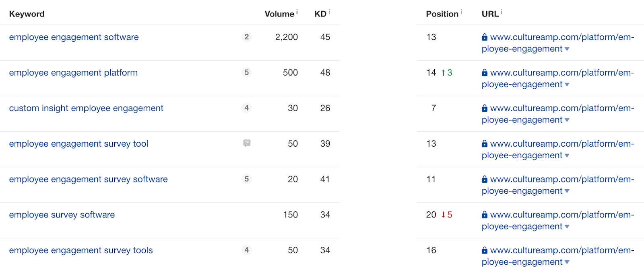Click position change indicator up 3

point(447,73)
